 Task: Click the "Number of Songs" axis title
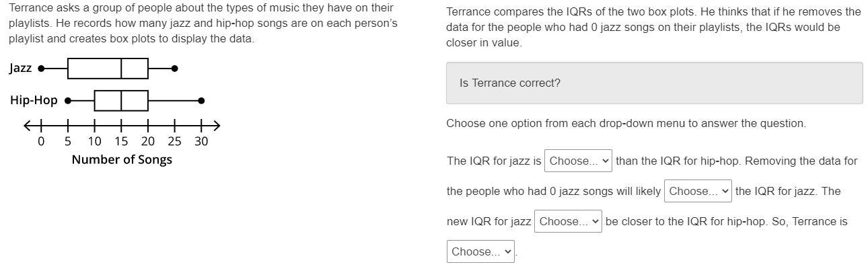[x=122, y=159]
